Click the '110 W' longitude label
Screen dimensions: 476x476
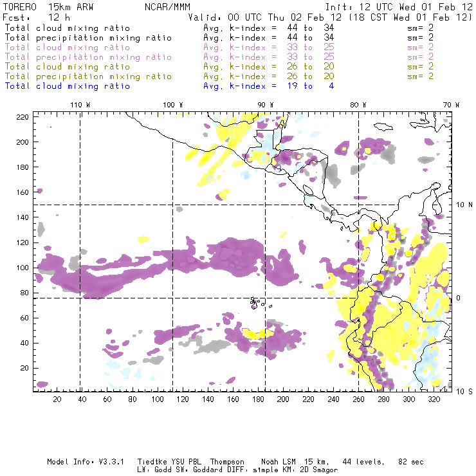click(80, 105)
